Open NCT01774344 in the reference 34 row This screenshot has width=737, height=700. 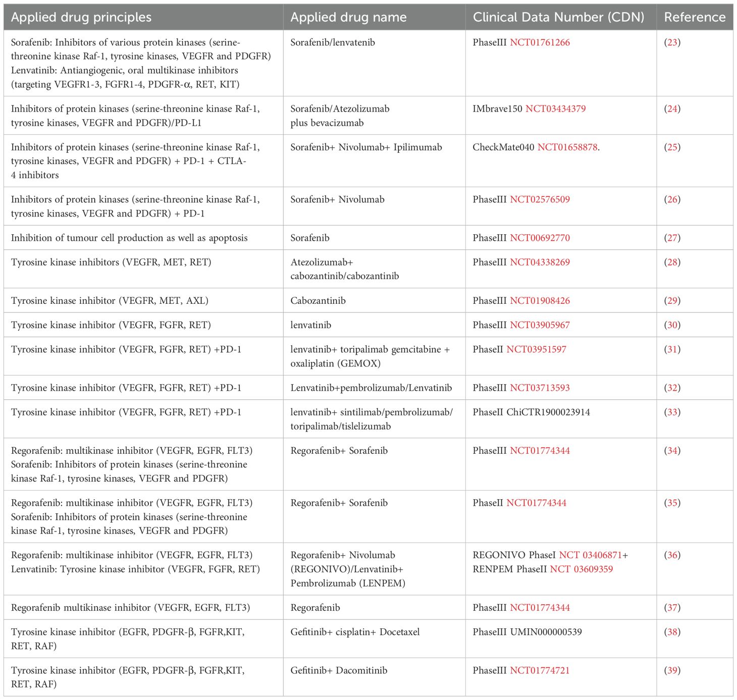[x=540, y=450]
